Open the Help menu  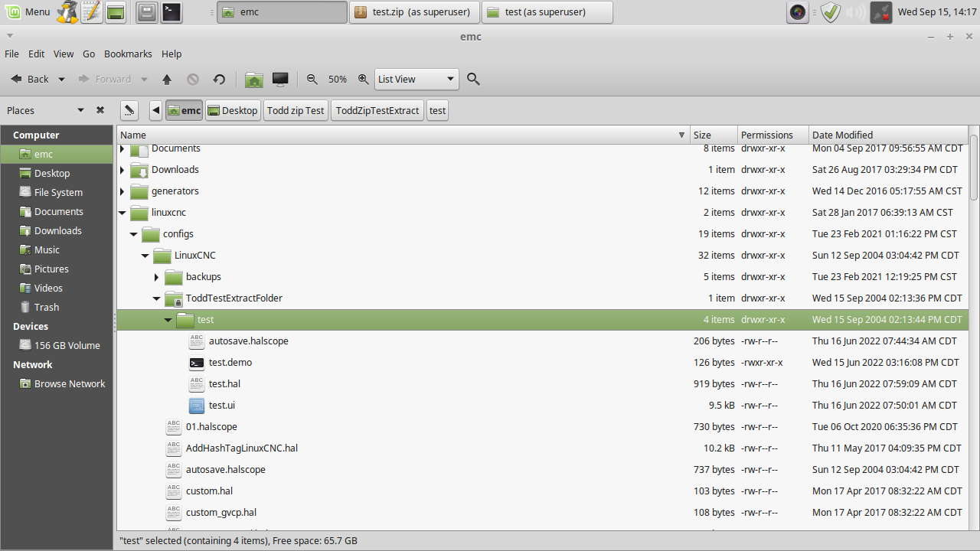[x=171, y=54]
